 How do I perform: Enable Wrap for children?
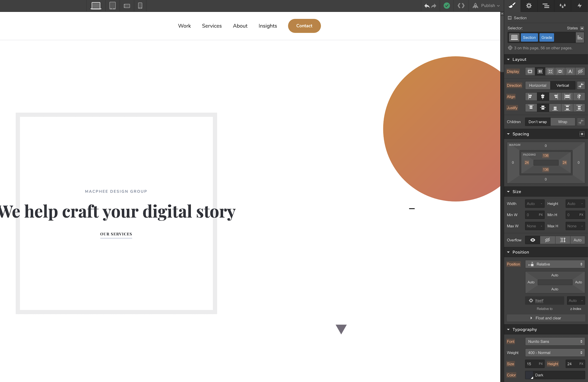point(562,122)
